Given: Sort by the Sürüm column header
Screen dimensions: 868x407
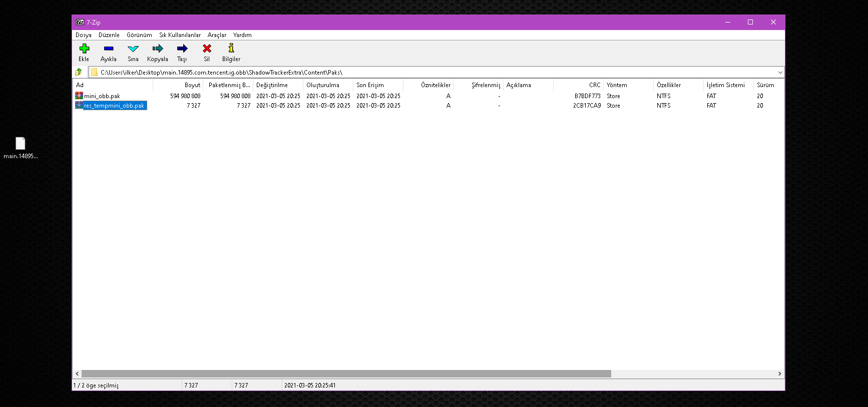Looking at the screenshot, I should pyautogui.click(x=769, y=85).
